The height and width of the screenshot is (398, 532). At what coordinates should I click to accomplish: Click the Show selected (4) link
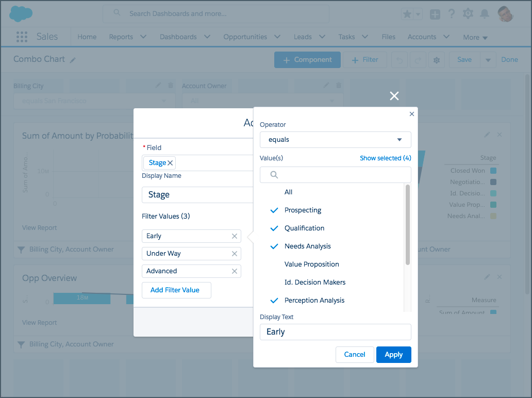click(385, 158)
